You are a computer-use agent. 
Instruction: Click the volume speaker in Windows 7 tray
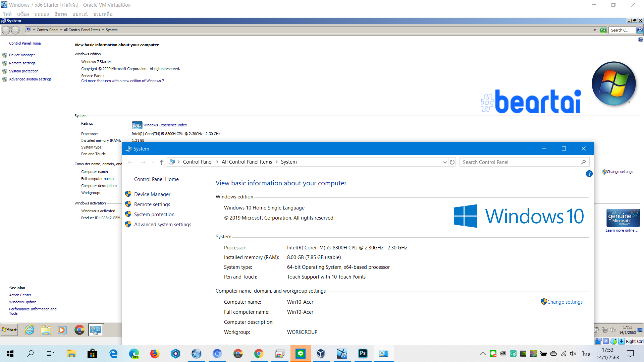(x=613, y=330)
